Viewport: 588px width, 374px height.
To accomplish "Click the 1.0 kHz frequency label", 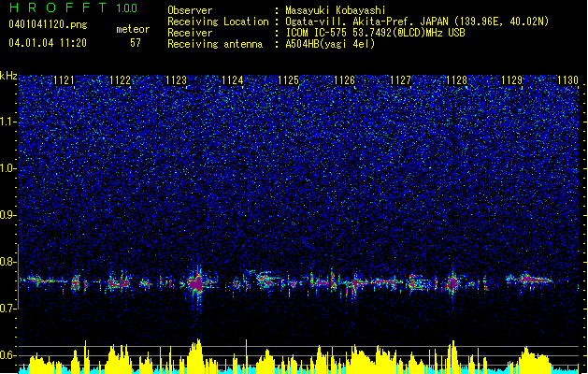I will point(8,168).
